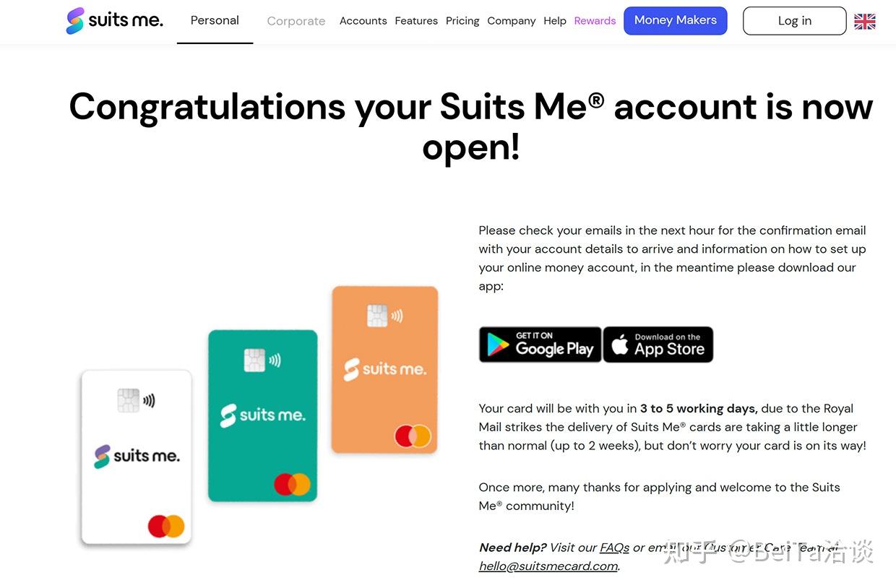896x588 pixels.
Task: Select the green Suits Me card image
Action: point(263,415)
